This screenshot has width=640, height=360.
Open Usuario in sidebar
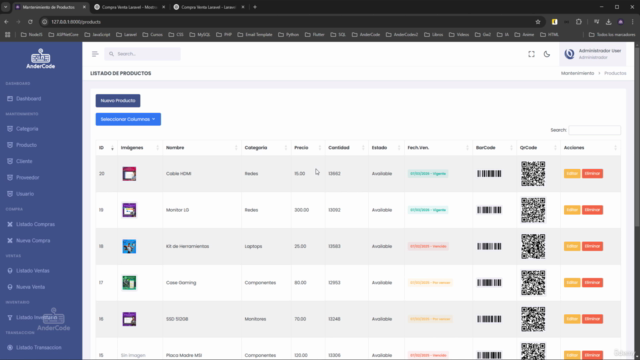coord(25,194)
